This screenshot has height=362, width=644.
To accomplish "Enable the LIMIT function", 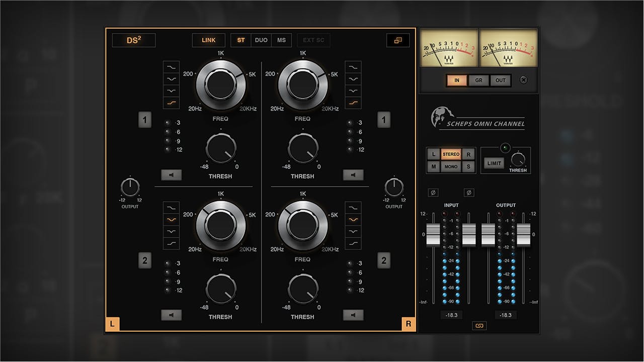I will point(494,163).
